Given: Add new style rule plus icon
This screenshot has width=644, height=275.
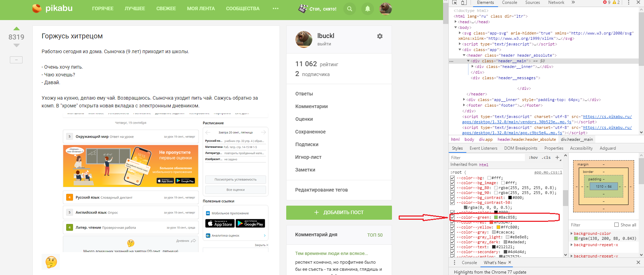Looking at the screenshot, I should pos(557,158).
